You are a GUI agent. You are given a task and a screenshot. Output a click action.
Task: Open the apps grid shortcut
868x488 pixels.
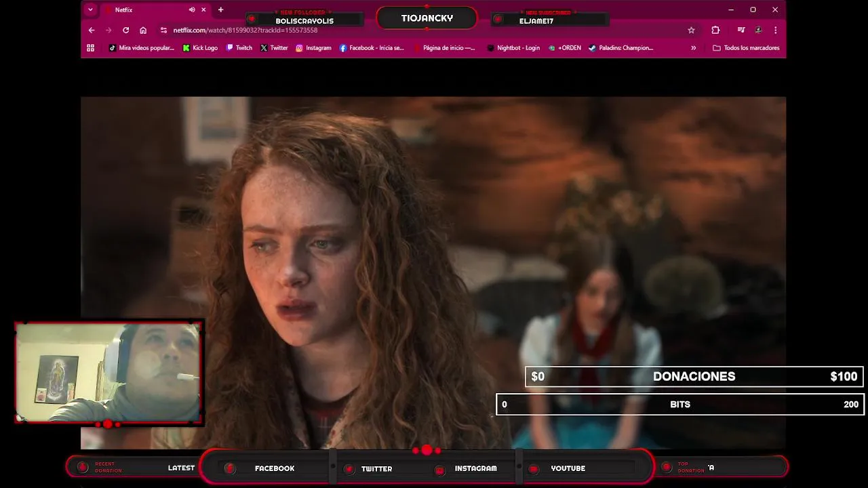pyautogui.click(x=90, y=48)
